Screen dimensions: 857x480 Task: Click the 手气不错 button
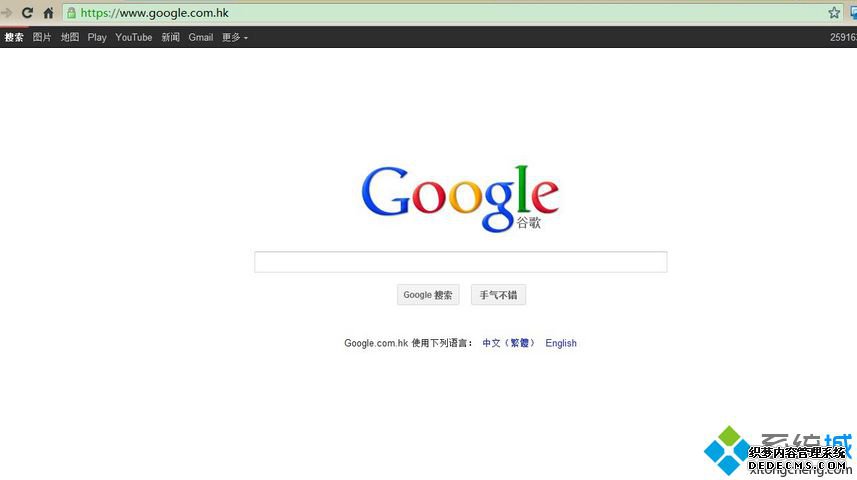click(498, 295)
